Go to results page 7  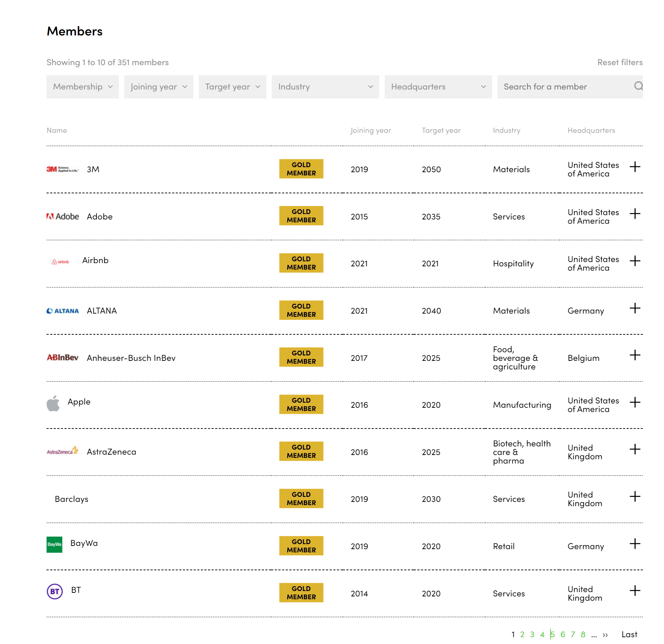click(x=573, y=634)
